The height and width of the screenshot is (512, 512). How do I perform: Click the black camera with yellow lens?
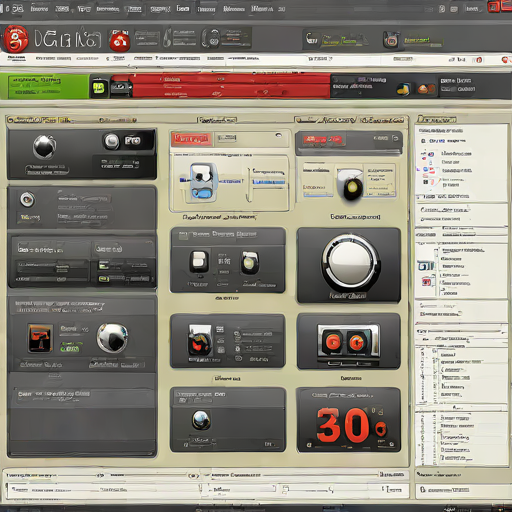coord(352,187)
